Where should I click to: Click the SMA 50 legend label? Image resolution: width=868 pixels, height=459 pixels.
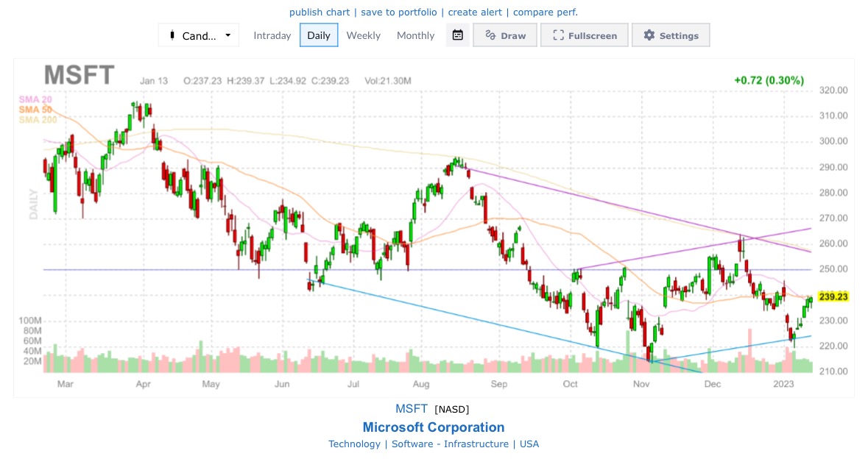pos(35,110)
